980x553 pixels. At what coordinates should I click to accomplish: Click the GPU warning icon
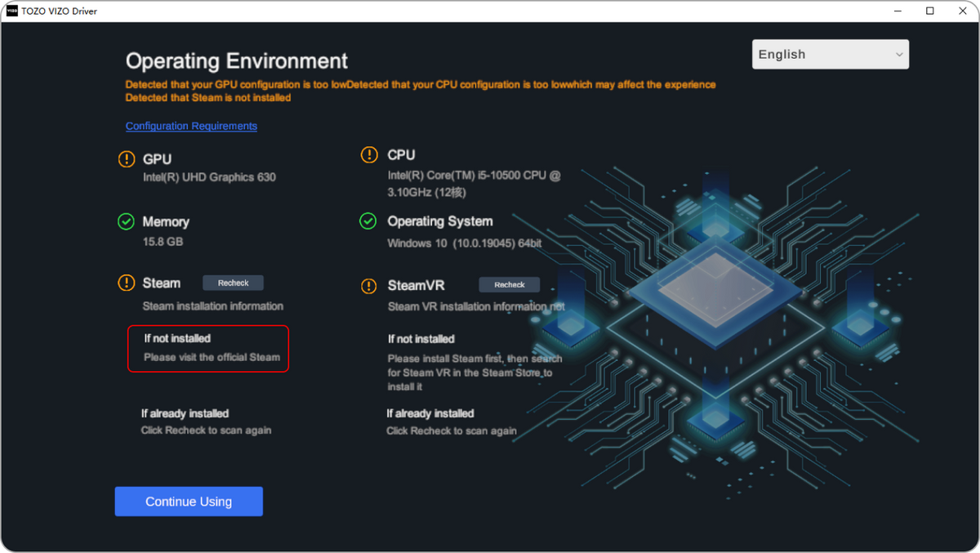(x=127, y=158)
